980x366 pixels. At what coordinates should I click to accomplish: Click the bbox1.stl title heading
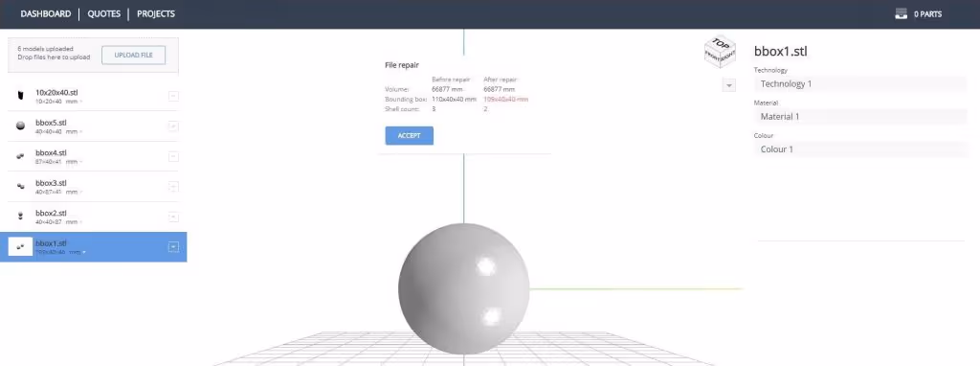[x=781, y=52]
